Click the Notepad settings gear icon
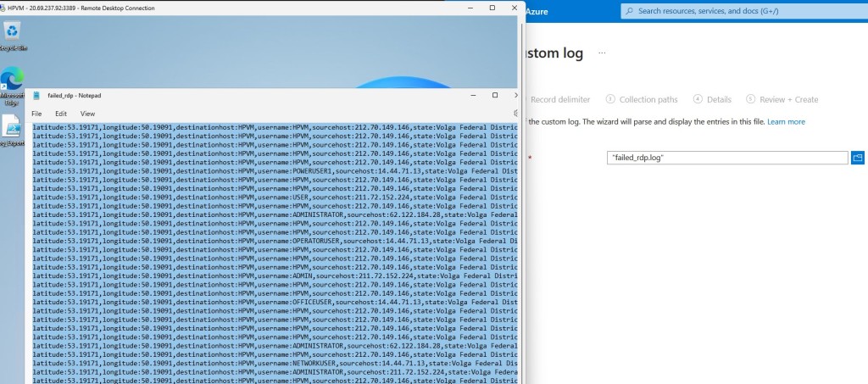Viewport: 868px width, 384px height. click(516, 113)
